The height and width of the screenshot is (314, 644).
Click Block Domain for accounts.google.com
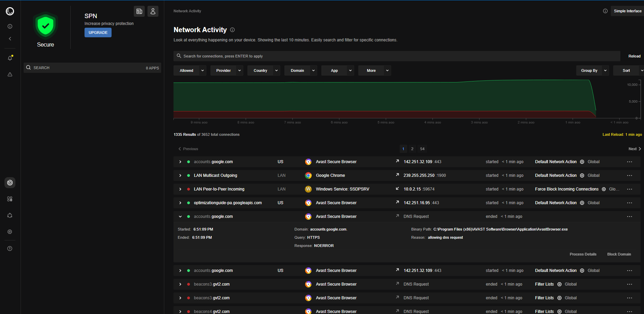619,254
